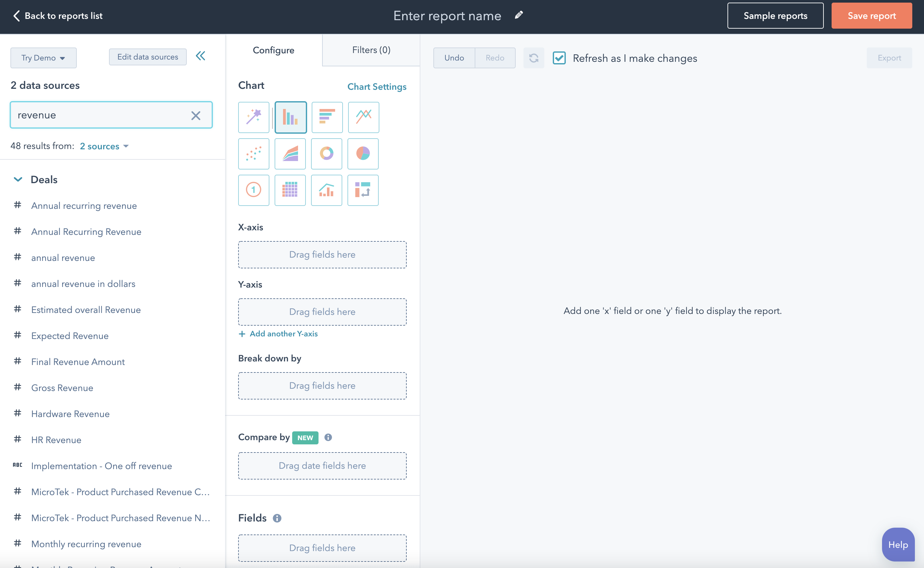The width and height of the screenshot is (924, 568).
Task: Pick the donut chart type
Action: coord(326,154)
